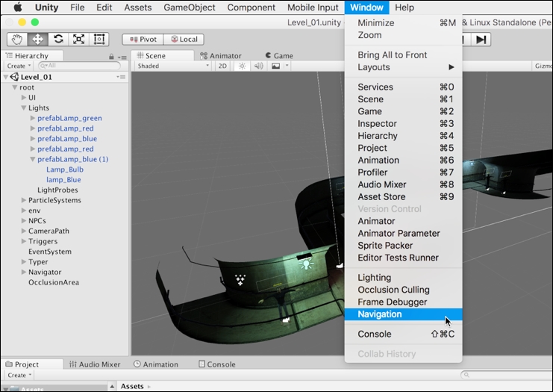
Task: Select the Rect transform tool
Action: [x=99, y=39]
